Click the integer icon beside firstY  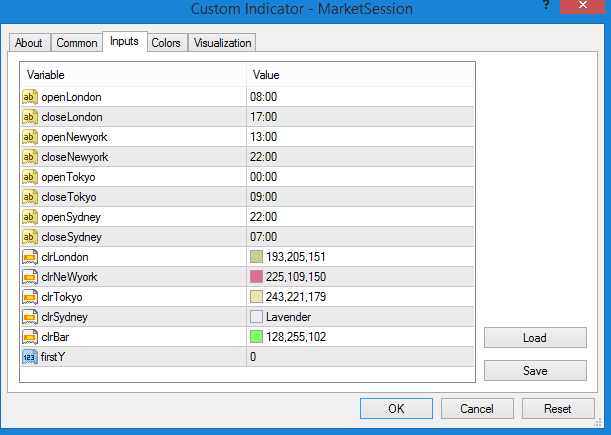(30, 357)
